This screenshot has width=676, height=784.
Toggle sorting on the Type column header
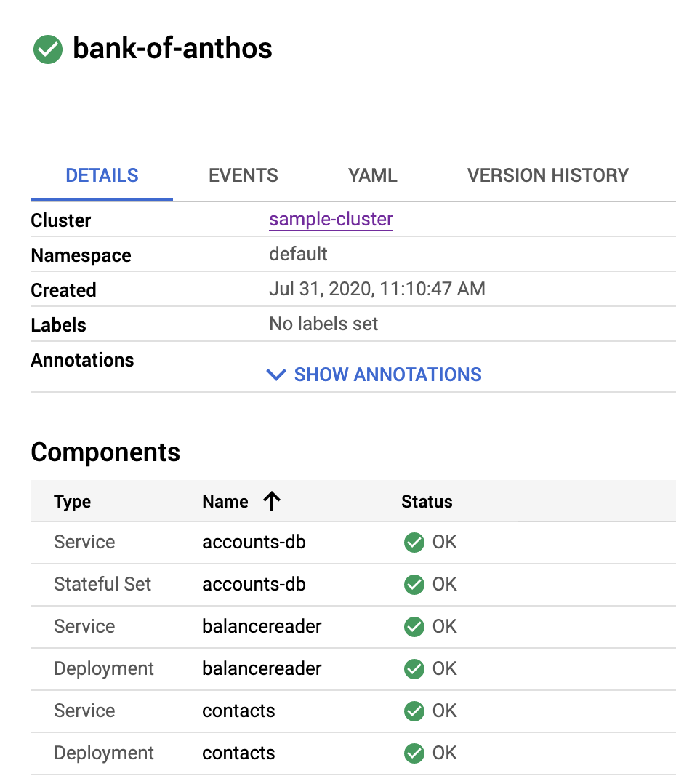73,501
